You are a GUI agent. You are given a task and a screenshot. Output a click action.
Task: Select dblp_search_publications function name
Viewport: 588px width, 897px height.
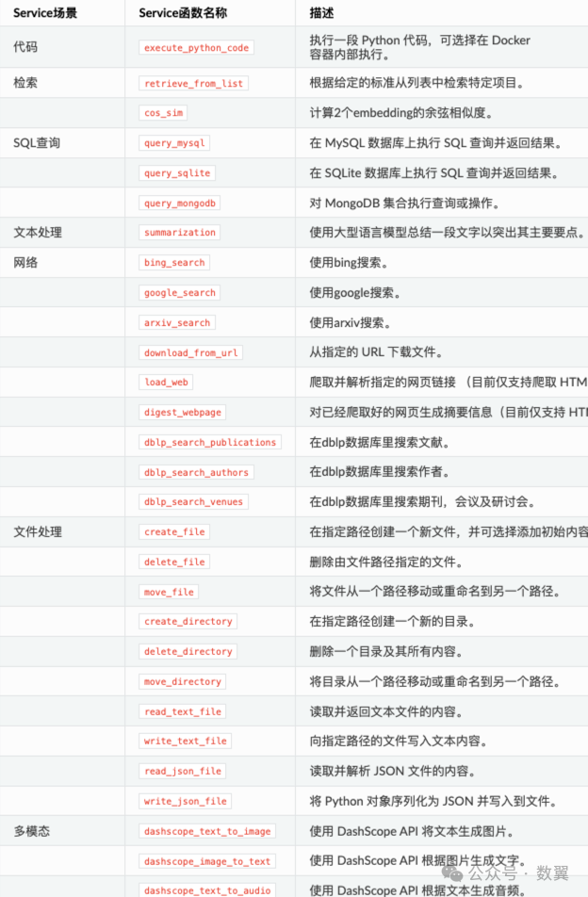pyautogui.click(x=210, y=442)
